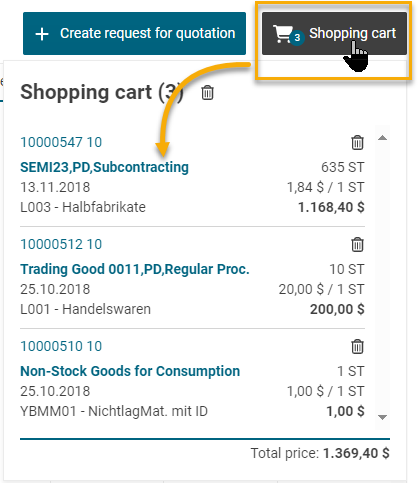Empty entire cart via header trash icon
The height and width of the screenshot is (483, 418).
[x=207, y=93]
